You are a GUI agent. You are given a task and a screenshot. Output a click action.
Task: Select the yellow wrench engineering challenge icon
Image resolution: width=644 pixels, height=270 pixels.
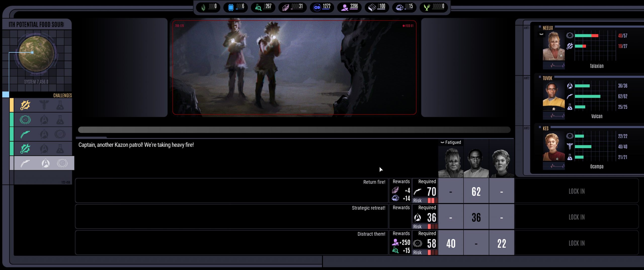[25, 105]
